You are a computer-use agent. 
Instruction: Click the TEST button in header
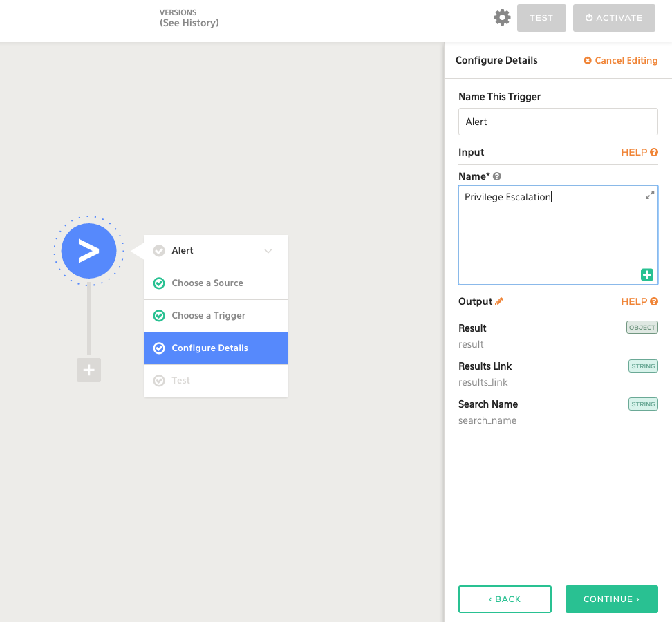541,18
